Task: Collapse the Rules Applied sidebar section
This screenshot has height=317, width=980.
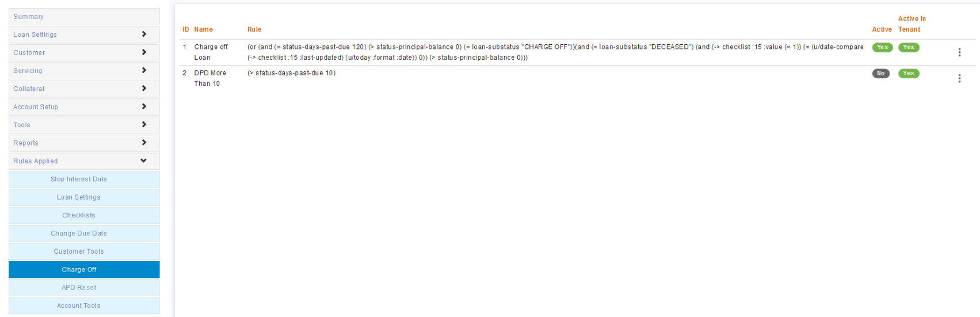Action: (x=84, y=161)
